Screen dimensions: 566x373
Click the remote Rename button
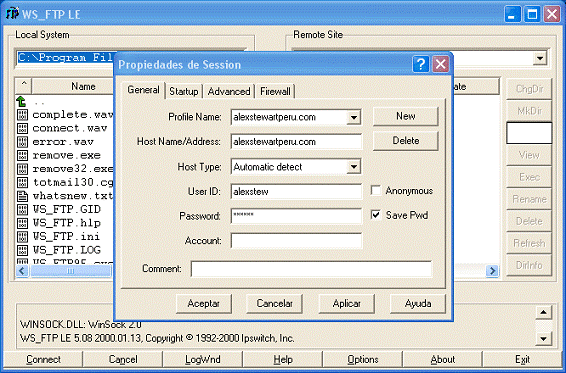pos(529,199)
